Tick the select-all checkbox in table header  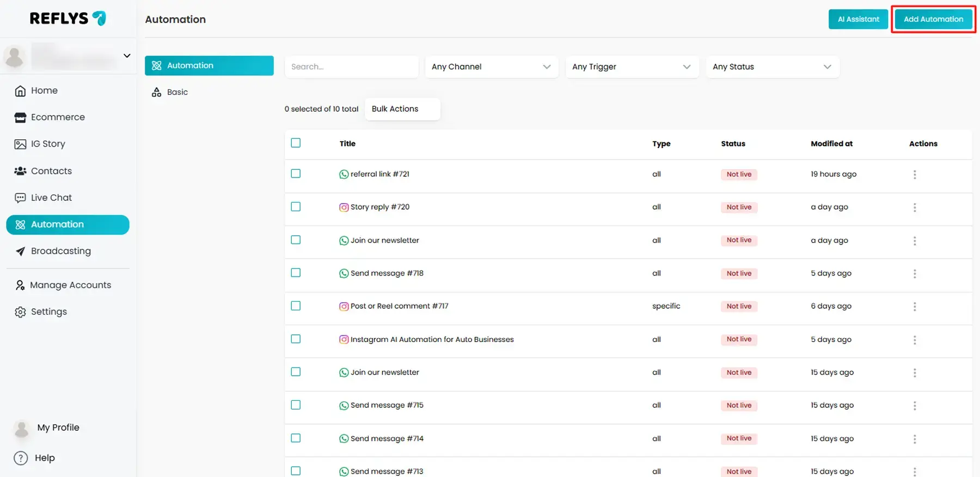296,143
